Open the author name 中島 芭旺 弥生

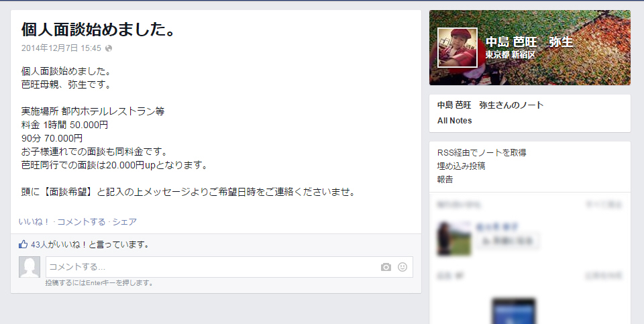(x=529, y=42)
